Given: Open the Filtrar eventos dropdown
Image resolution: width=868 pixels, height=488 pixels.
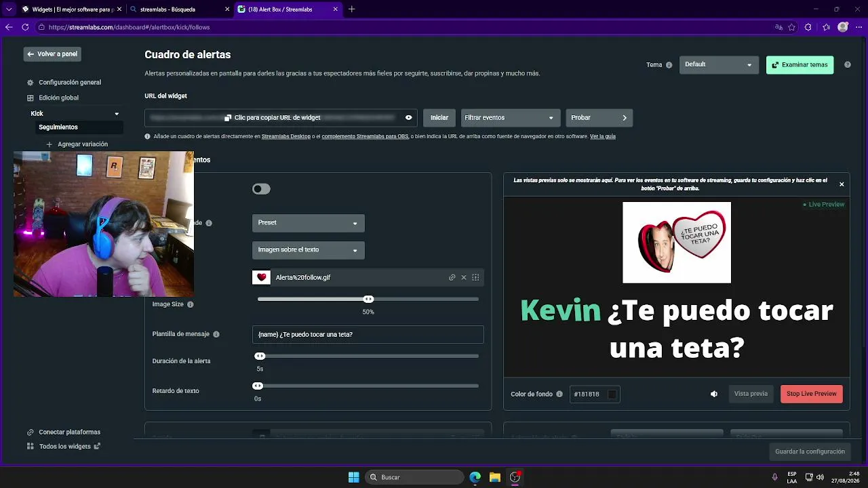Looking at the screenshot, I should [x=511, y=118].
